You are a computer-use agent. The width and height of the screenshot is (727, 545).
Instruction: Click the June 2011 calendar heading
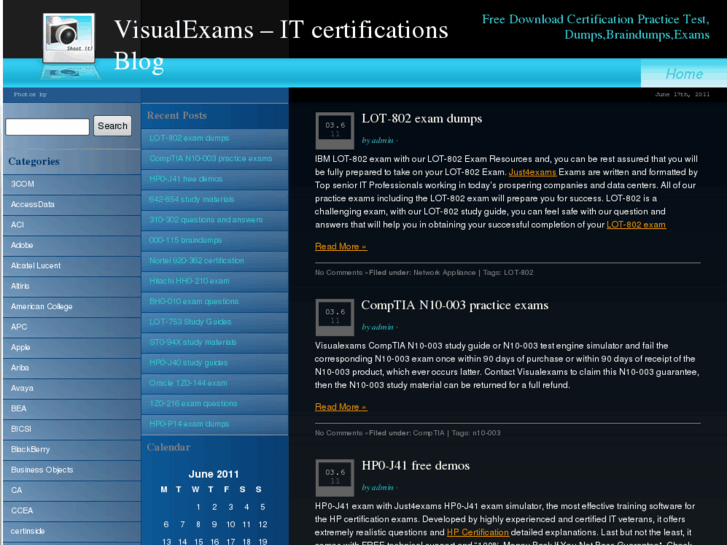(x=213, y=474)
